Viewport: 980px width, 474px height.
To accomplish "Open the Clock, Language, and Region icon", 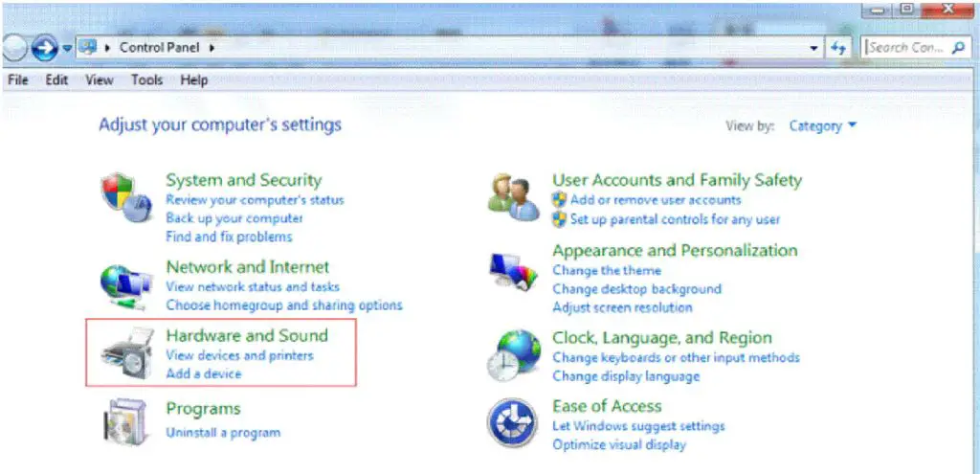I will 514,354.
